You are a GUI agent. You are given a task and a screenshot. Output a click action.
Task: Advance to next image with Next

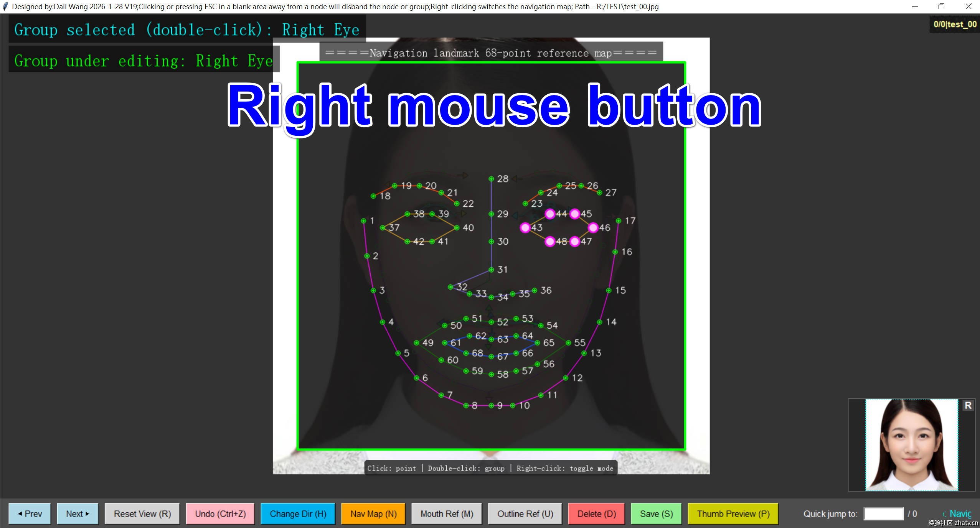pos(78,514)
